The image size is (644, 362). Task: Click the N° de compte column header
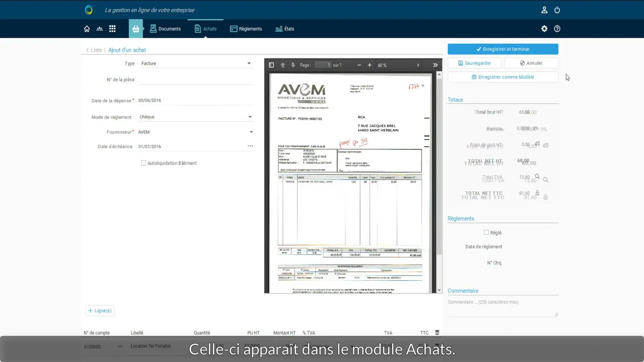point(97,333)
